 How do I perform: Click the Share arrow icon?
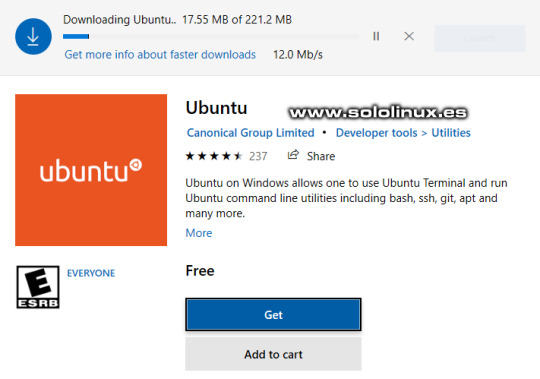pos(293,155)
